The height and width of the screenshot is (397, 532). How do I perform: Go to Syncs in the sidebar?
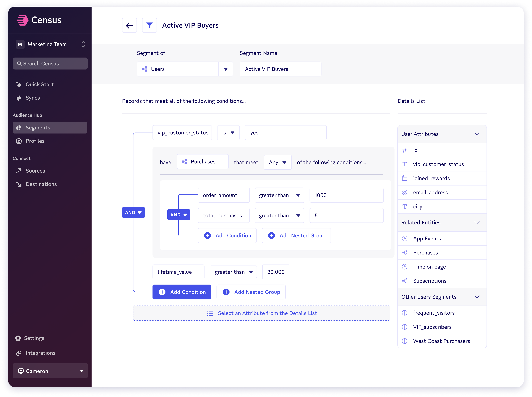click(33, 98)
